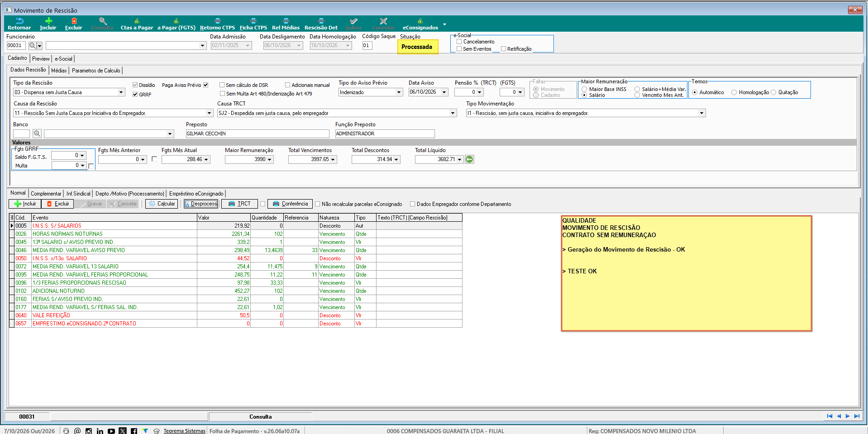Open the Inf.Sindical tab
The image size is (868, 434).
tap(78, 194)
